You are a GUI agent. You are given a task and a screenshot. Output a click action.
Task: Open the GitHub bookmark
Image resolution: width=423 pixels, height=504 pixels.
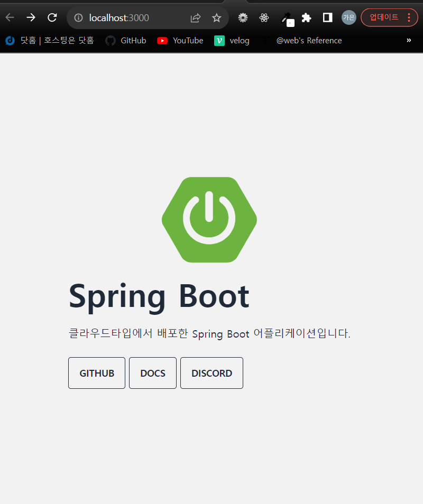126,41
